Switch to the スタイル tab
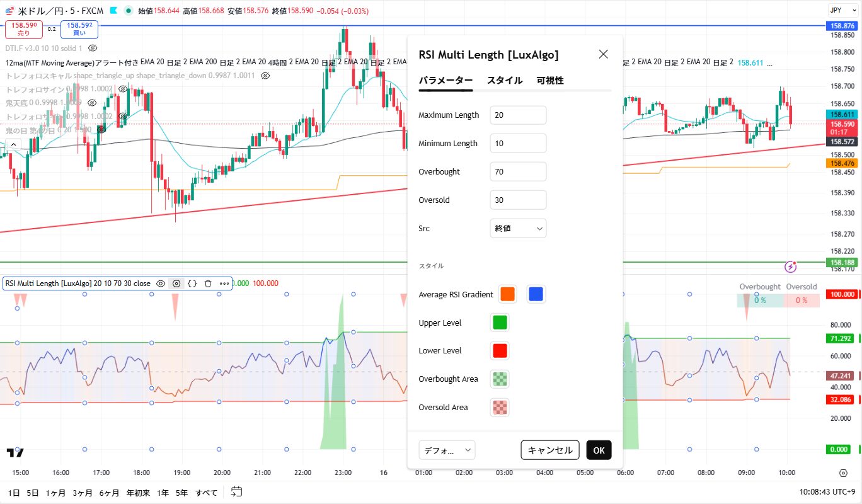This screenshot has width=862, height=504. click(504, 80)
